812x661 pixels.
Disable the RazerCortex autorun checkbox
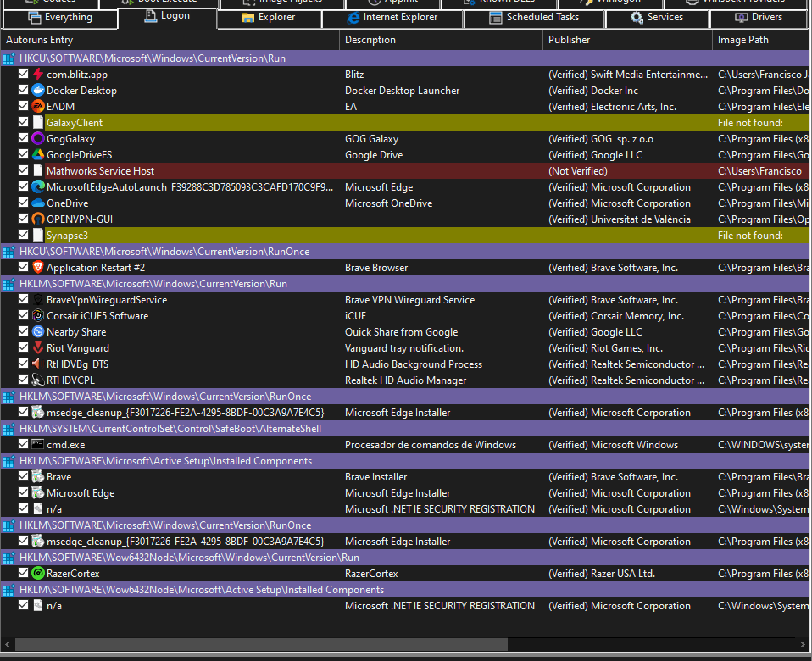pyautogui.click(x=23, y=573)
